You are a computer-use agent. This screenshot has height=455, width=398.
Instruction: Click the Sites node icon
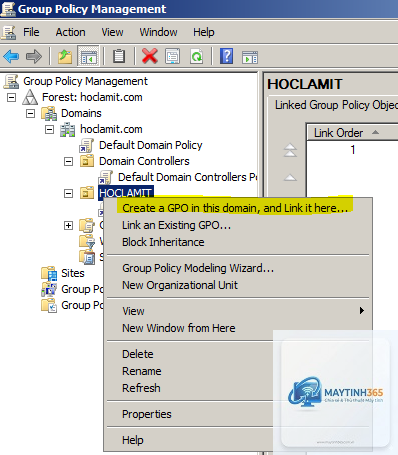coord(49,273)
